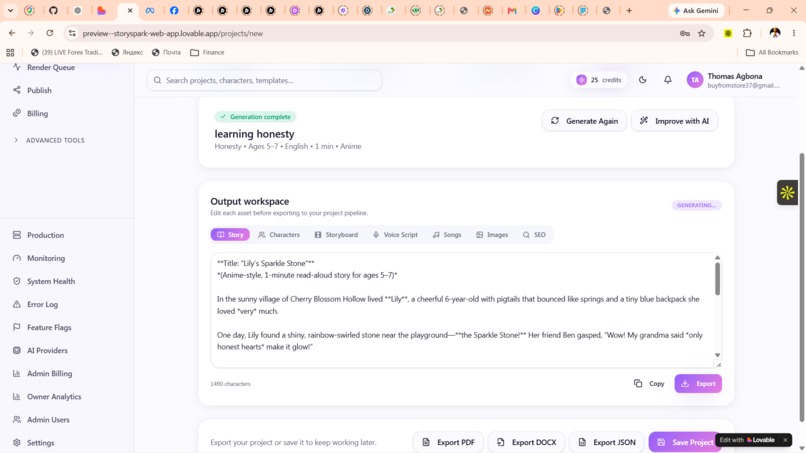Switch to the SEO tab
This screenshot has width=806, height=453.
534,234
